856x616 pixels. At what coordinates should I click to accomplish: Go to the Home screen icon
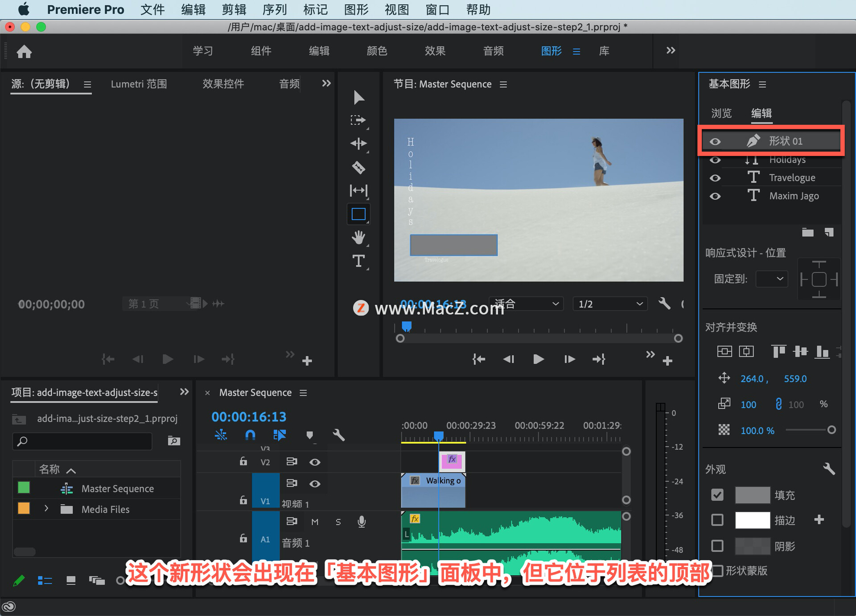click(24, 52)
